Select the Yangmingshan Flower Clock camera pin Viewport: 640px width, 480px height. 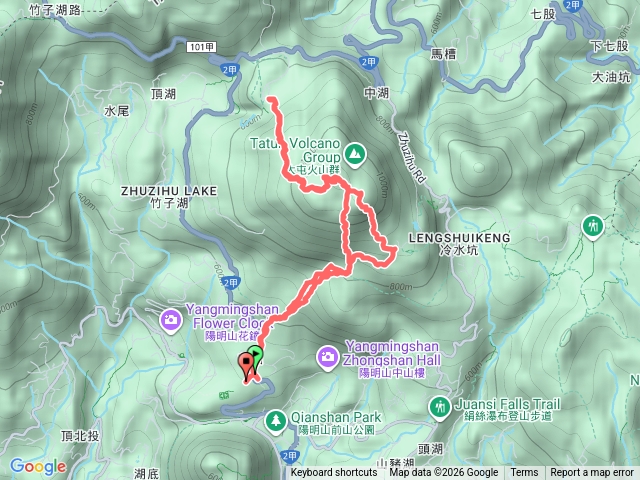tap(171, 320)
